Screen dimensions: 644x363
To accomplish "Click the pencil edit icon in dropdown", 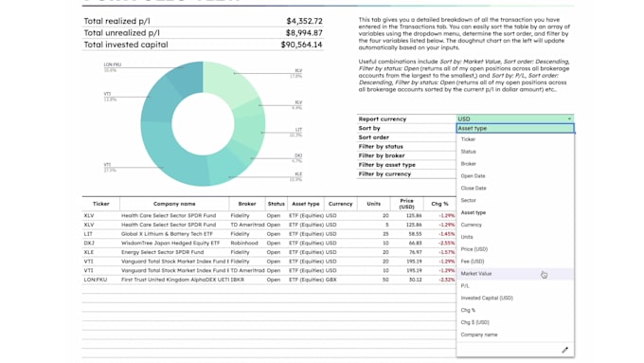I will [x=564, y=350].
